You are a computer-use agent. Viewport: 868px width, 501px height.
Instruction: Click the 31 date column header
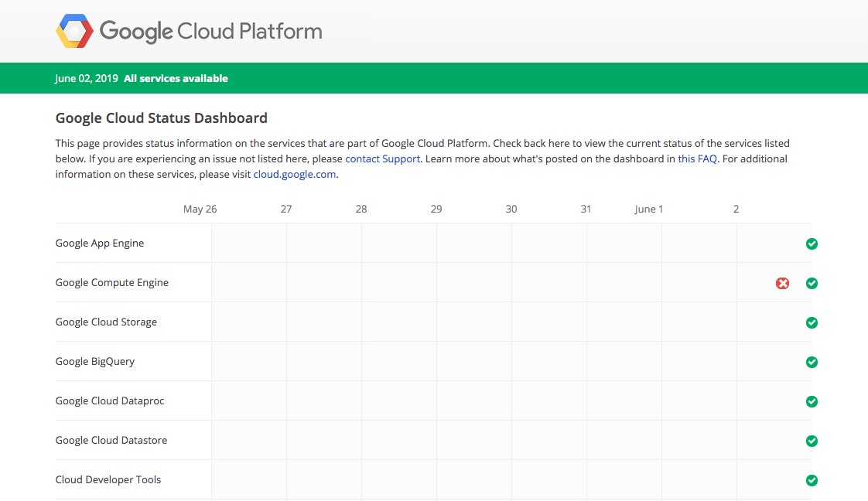coord(586,209)
